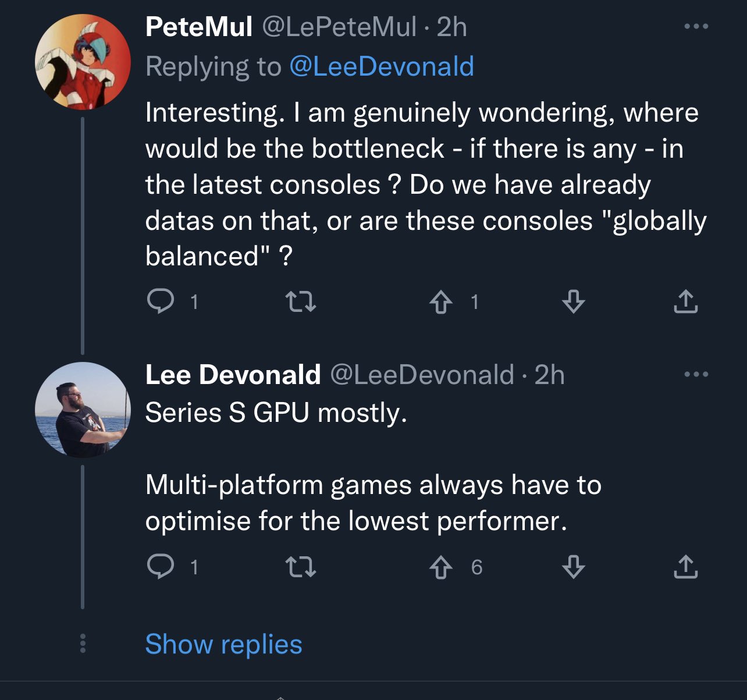
Task: Open the PeteMul display name
Action: pos(199,26)
